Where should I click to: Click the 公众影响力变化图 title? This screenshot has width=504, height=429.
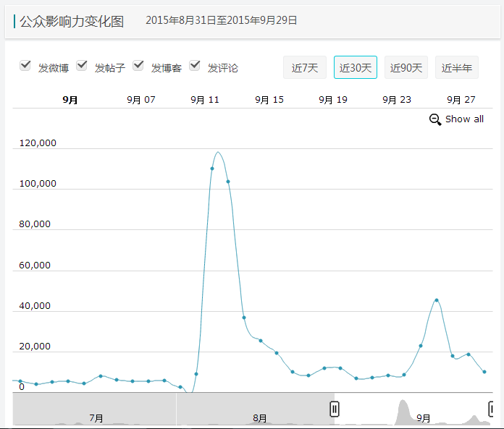coord(72,22)
